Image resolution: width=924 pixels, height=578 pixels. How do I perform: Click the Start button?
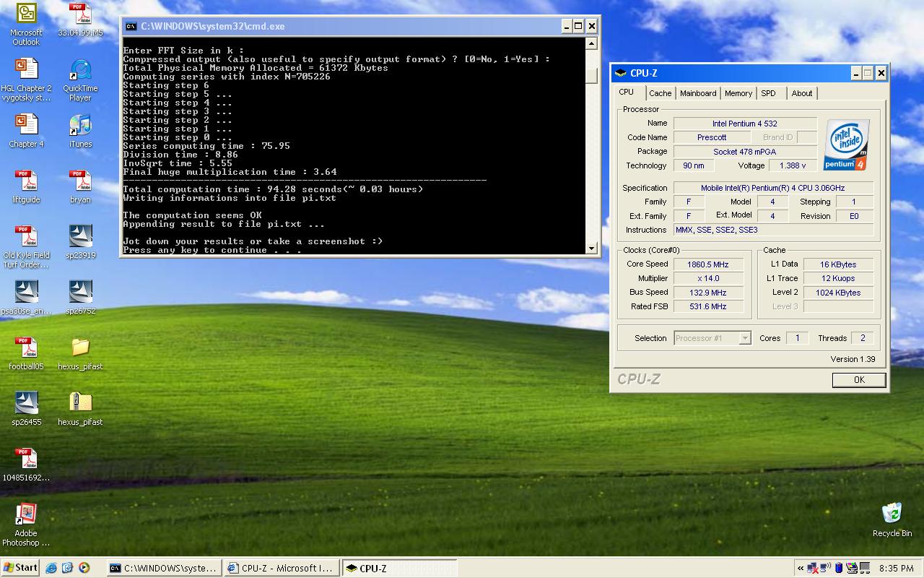20,568
